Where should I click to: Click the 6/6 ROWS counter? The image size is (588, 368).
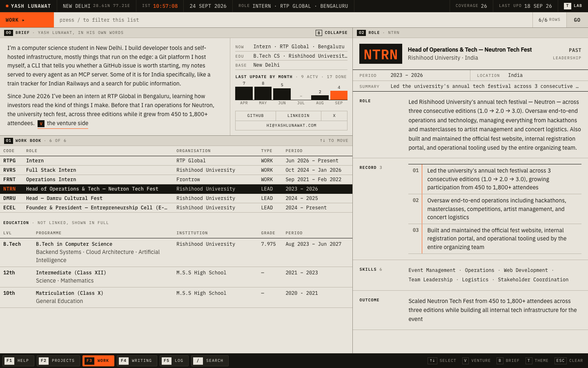point(549,20)
